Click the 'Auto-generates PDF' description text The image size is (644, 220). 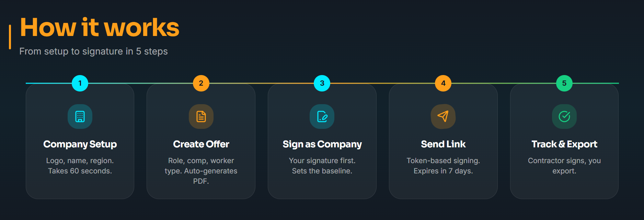click(x=201, y=176)
